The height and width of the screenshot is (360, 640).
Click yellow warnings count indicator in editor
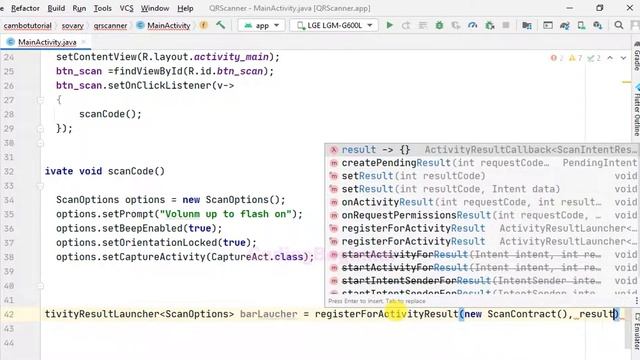pos(576,58)
